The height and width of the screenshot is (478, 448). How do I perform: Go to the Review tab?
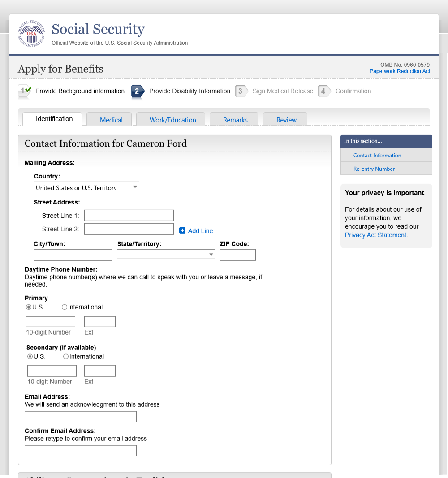286,120
